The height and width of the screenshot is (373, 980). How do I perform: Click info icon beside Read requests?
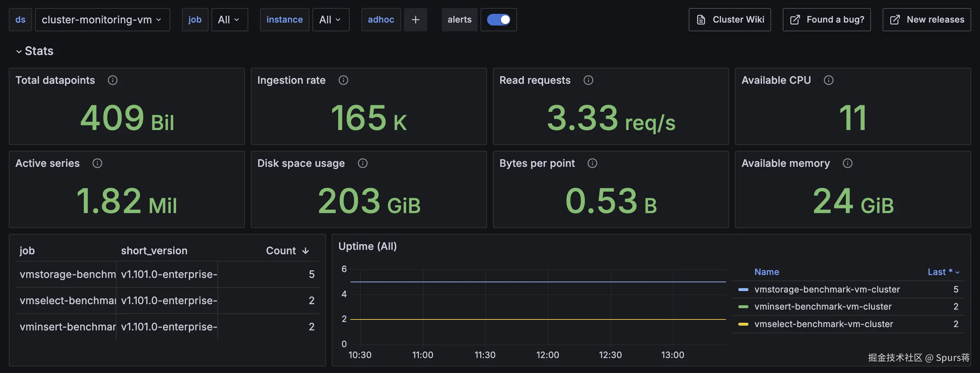pos(588,80)
